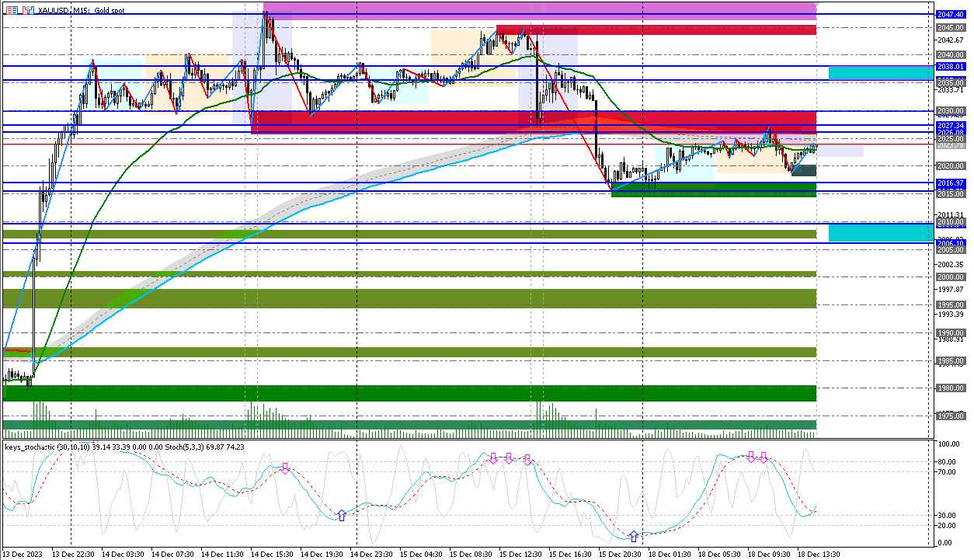Image resolution: width=974 pixels, height=560 pixels.
Task: Select the lower cyan rectangle near 2010
Action: 880,232
